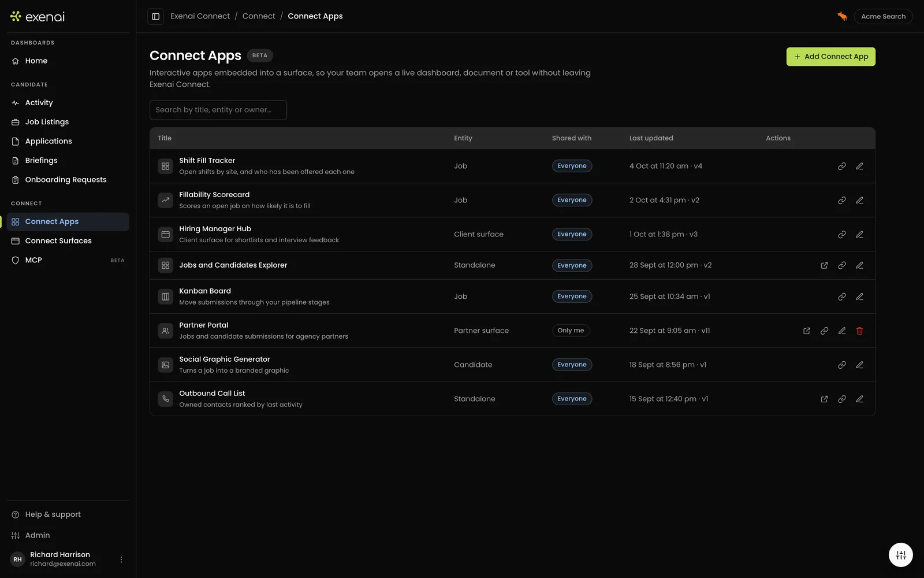Click the Hiring Manager Hub title
This screenshot has height=578, width=924.
pyautogui.click(x=215, y=229)
